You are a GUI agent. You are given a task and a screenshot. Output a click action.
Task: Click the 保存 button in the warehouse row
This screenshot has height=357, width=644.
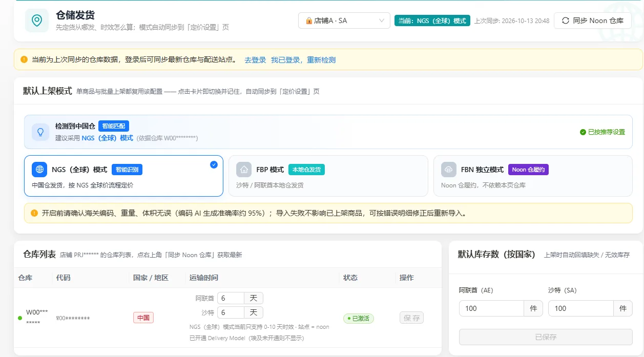coord(411,318)
